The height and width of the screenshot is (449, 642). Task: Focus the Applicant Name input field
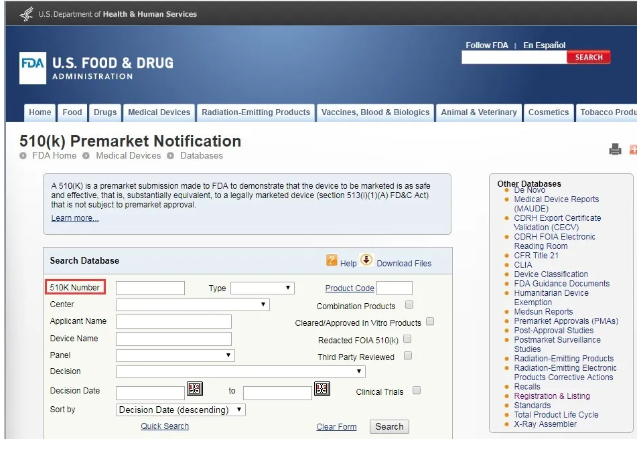(174, 321)
